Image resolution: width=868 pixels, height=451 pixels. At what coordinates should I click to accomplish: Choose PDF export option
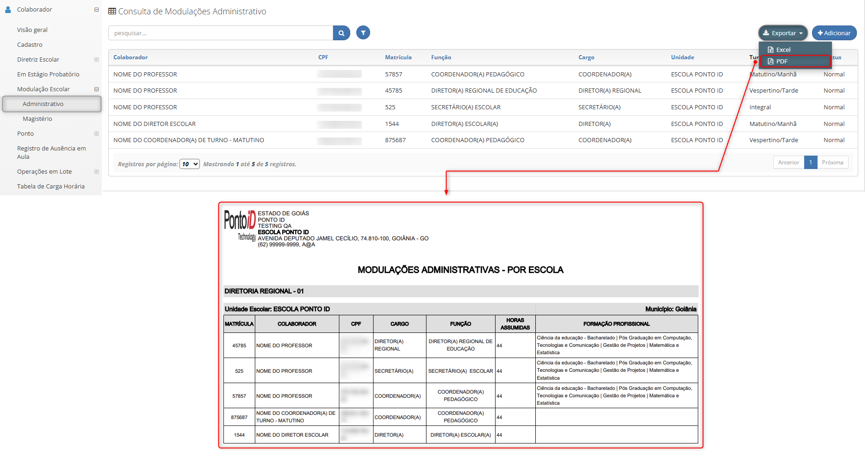(x=795, y=61)
